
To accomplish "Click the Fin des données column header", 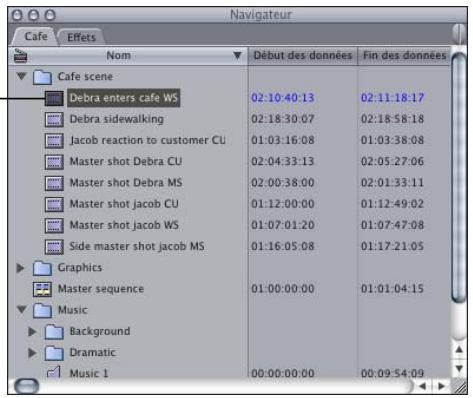I will [404, 56].
